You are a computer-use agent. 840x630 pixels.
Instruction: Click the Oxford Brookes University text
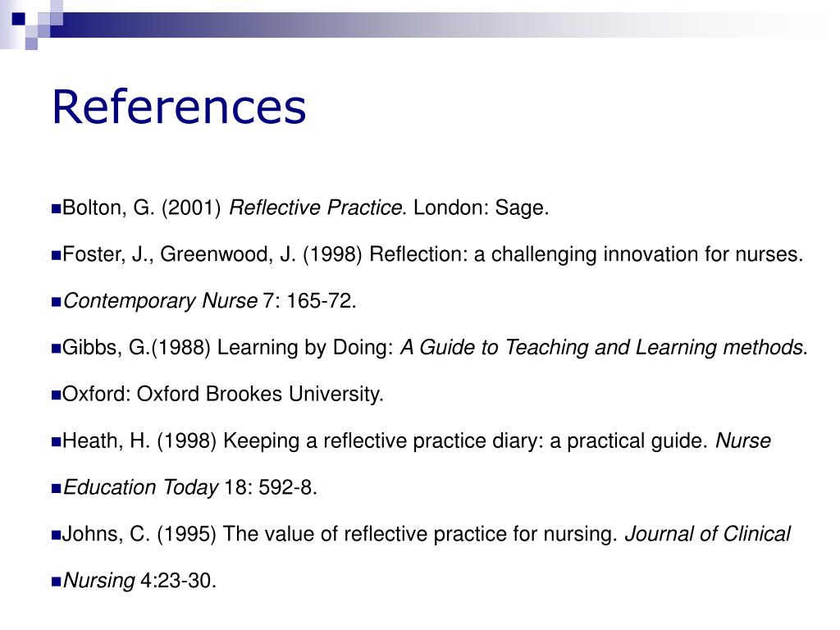coord(260,395)
